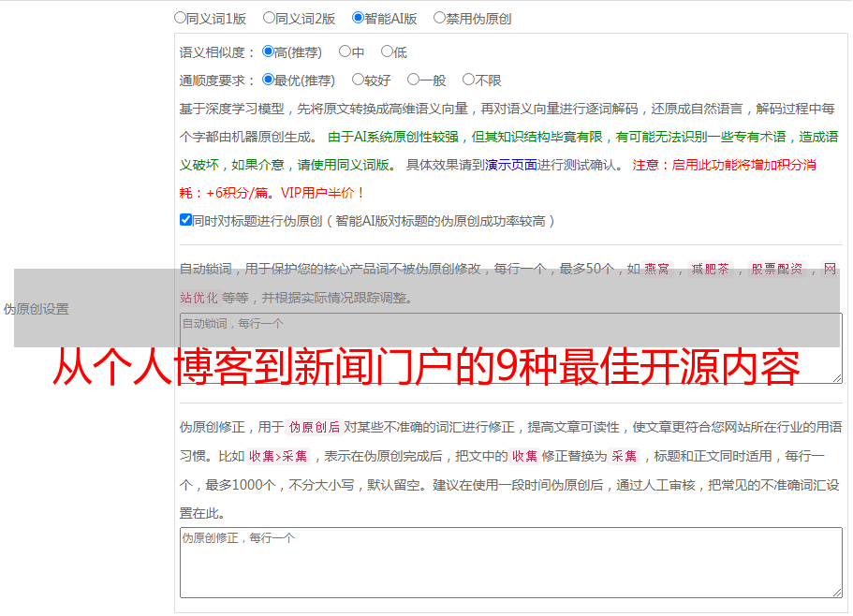Click the 伪原创设置 label
This screenshot has height=616, width=853.
(x=37, y=309)
